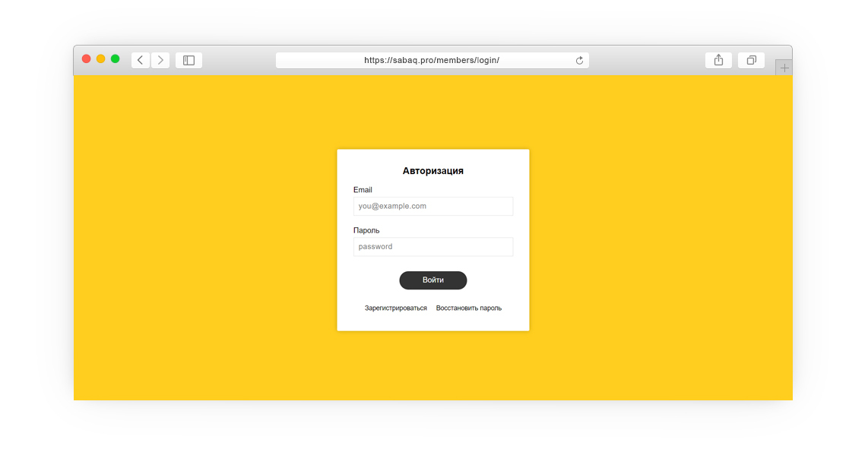
Task: Click the Войти login button
Action: [x=433, y=280]
